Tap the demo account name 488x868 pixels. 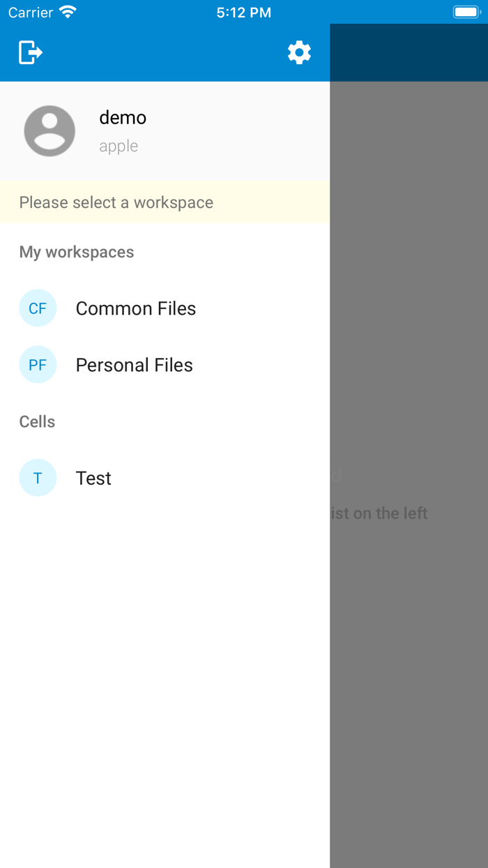[x=123, y=117]
